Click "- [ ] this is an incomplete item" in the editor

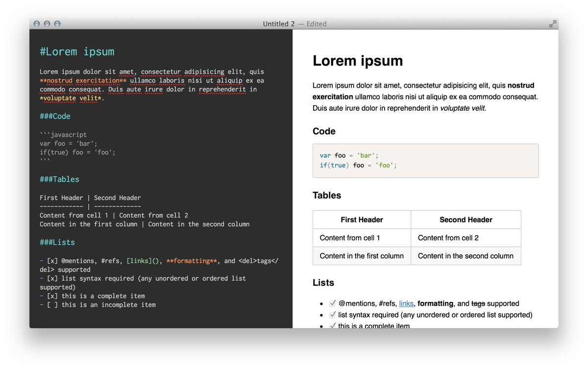coord(98,305)
